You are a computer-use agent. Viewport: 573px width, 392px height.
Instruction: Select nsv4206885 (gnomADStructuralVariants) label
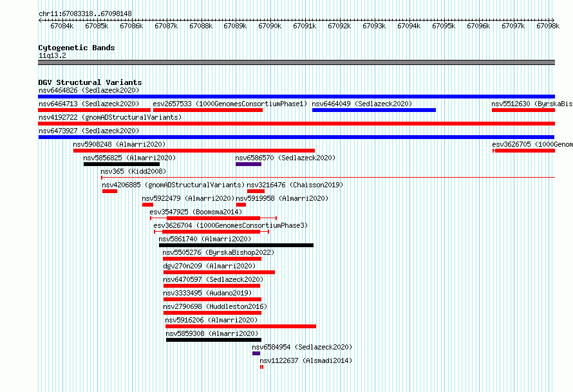173,185
